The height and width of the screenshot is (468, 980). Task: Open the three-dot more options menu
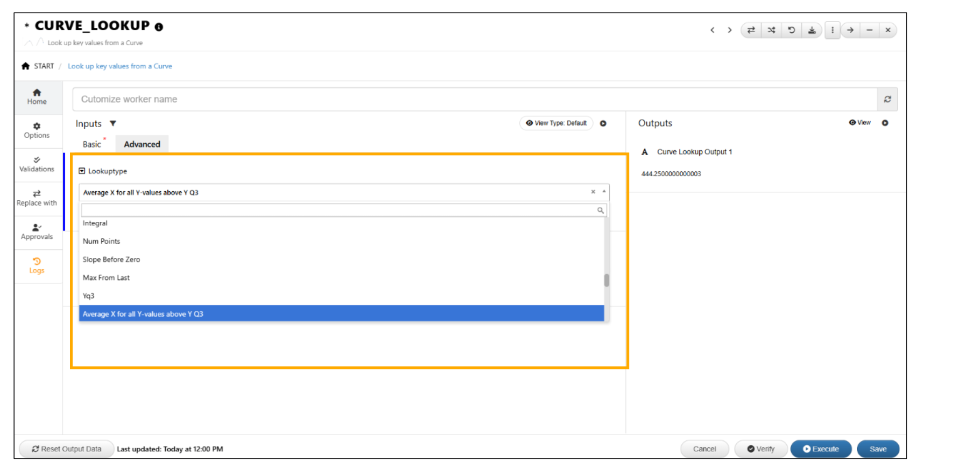point(832,30)
